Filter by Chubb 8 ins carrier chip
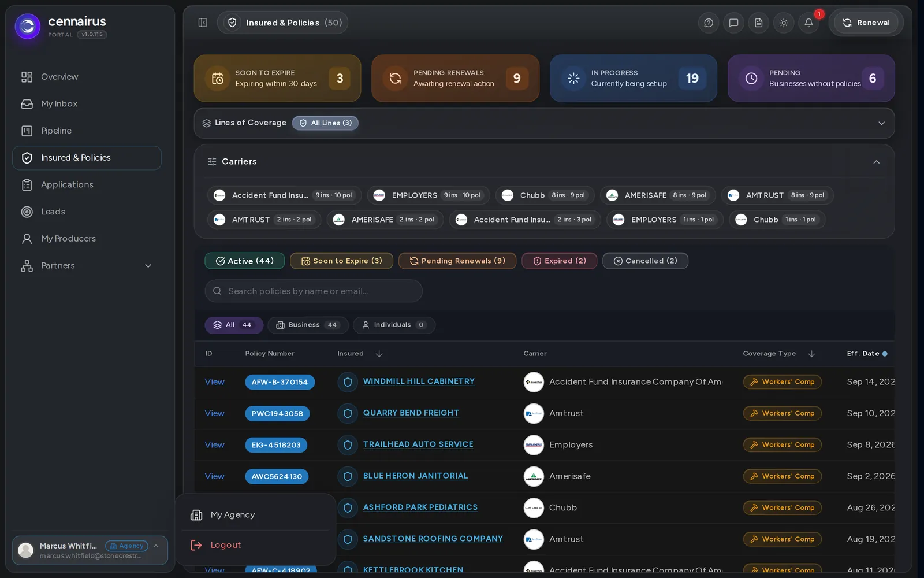Image resolution: width=924 pixels, height=578 pixels. click(545, 195)
